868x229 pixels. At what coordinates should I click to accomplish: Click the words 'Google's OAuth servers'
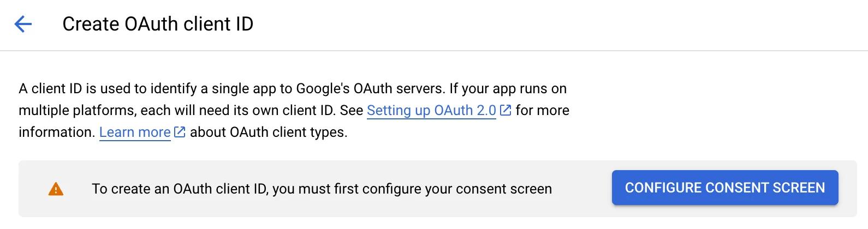pyautogui.click(x=370, y=89)
